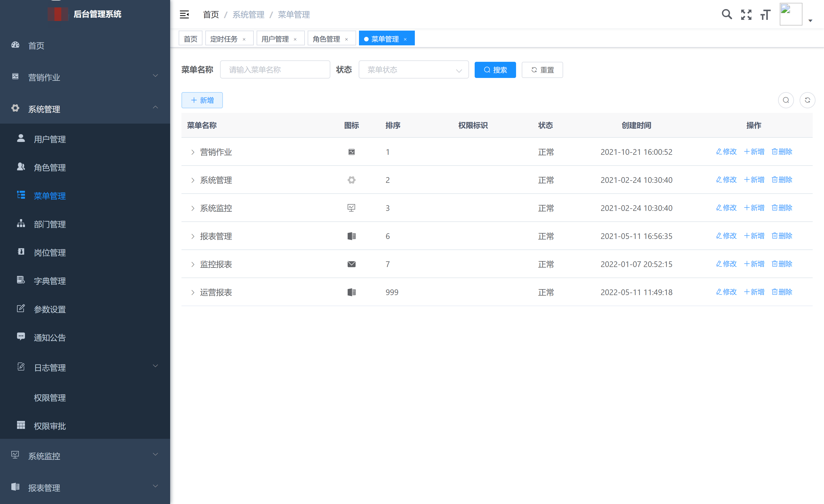Screen dimensions: 824x504
Task: Click the 通知公告 chat bubble icon
Action: [21, 336]
